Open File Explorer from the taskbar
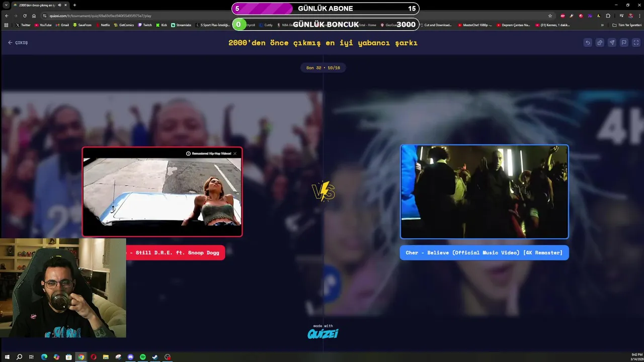644x362 pixels. coord(106,357)
